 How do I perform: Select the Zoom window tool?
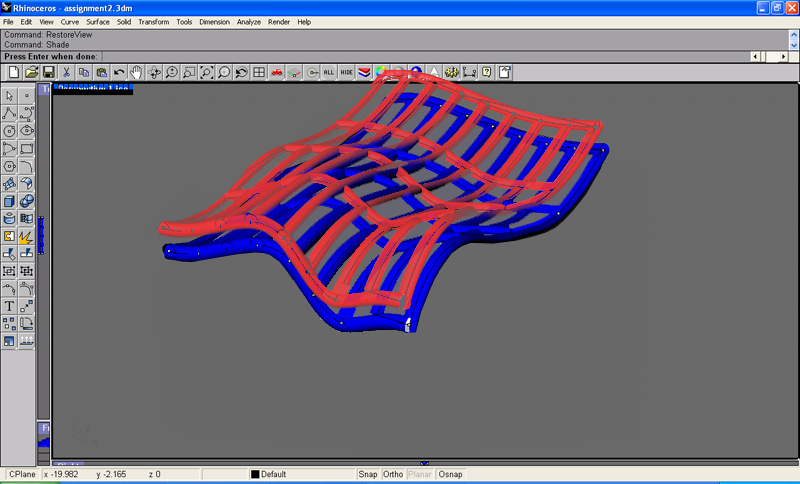click(x=189, y=72)
